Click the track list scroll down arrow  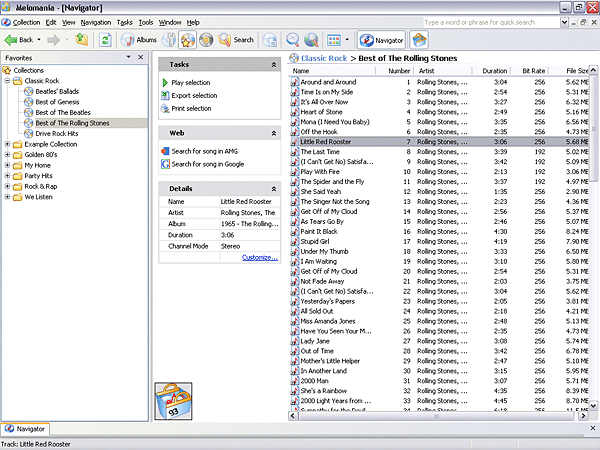593,405
